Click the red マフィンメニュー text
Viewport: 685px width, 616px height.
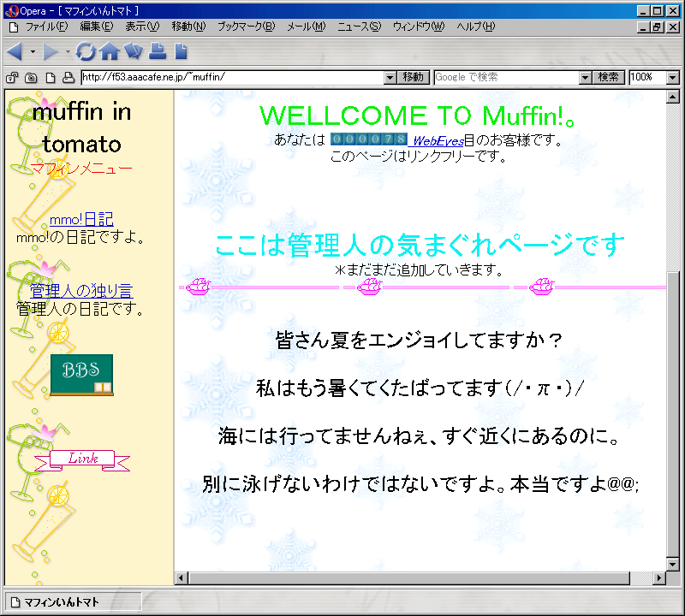point(81,168)
